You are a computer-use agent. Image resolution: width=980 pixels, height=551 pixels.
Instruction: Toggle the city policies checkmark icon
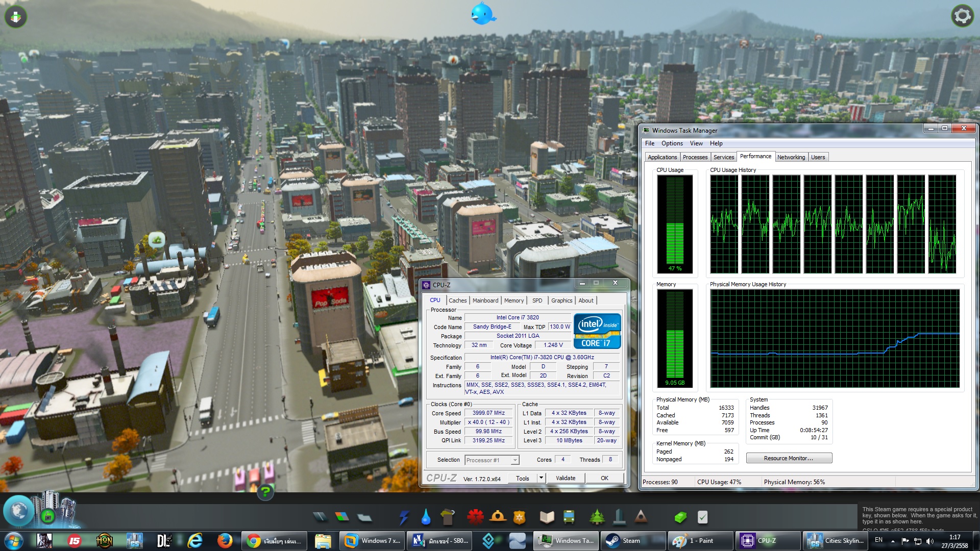pyautogui.click(x=702, y=517)
